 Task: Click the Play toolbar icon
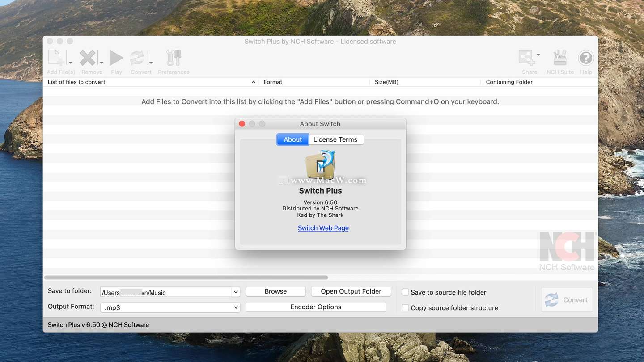116,58
